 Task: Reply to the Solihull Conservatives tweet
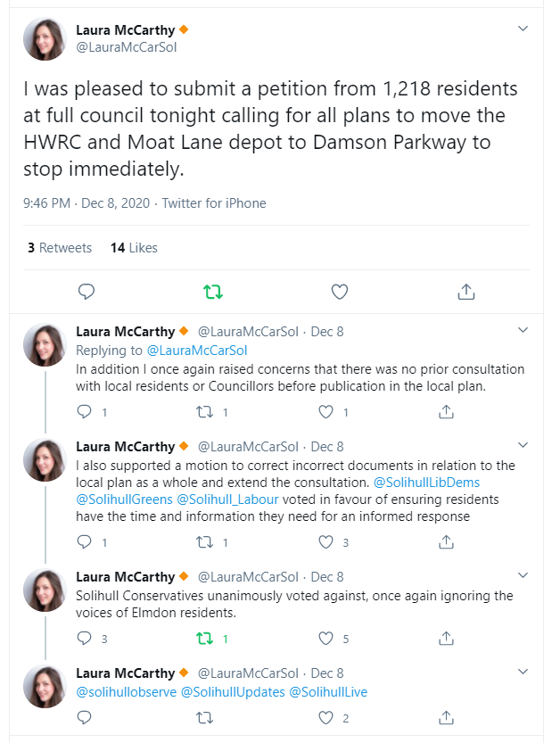coord(85,639)
